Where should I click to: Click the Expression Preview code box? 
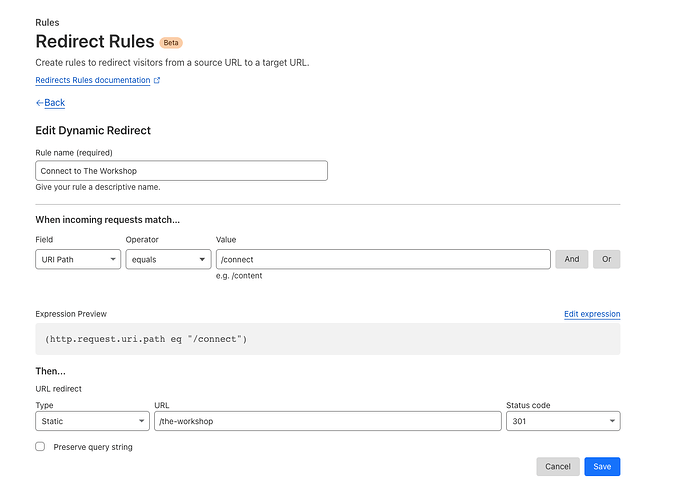[x=327, y=339]
